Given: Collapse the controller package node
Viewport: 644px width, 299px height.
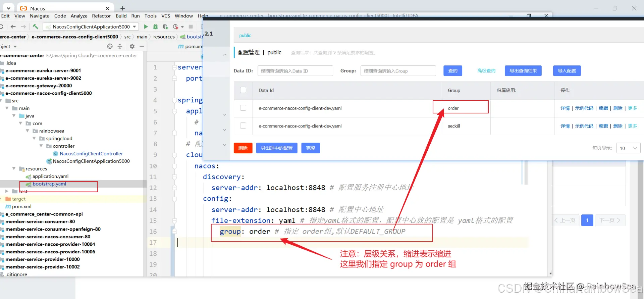Looking at the screenshot, I should pos(41,146).
